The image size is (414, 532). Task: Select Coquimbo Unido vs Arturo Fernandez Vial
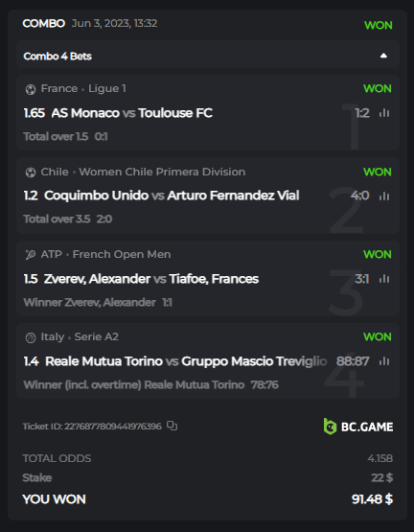coord(172,196)
